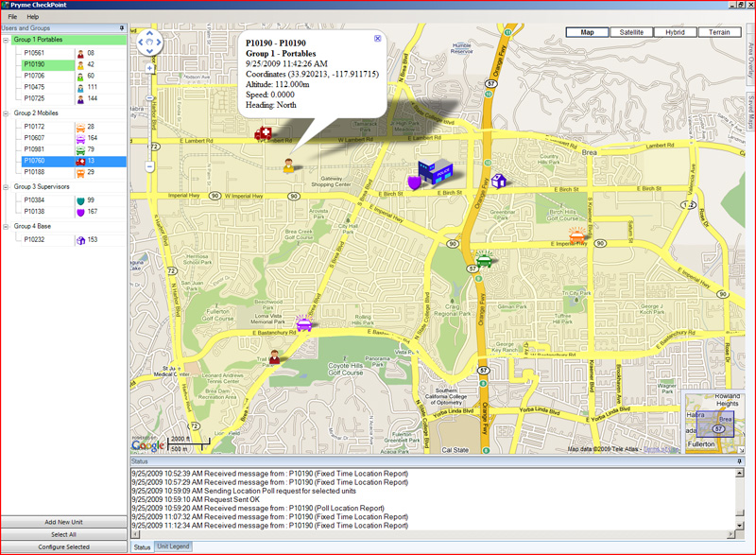Viewport: 756px width, 555px height.
Task: Click the purple car marker on Bastanchury Rd
Action: point(303,323)
